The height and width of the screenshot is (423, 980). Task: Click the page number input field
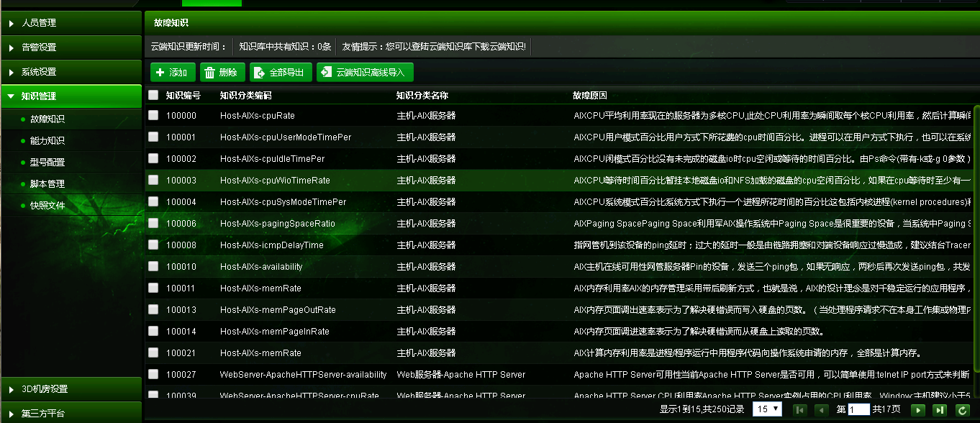[858, 409]
